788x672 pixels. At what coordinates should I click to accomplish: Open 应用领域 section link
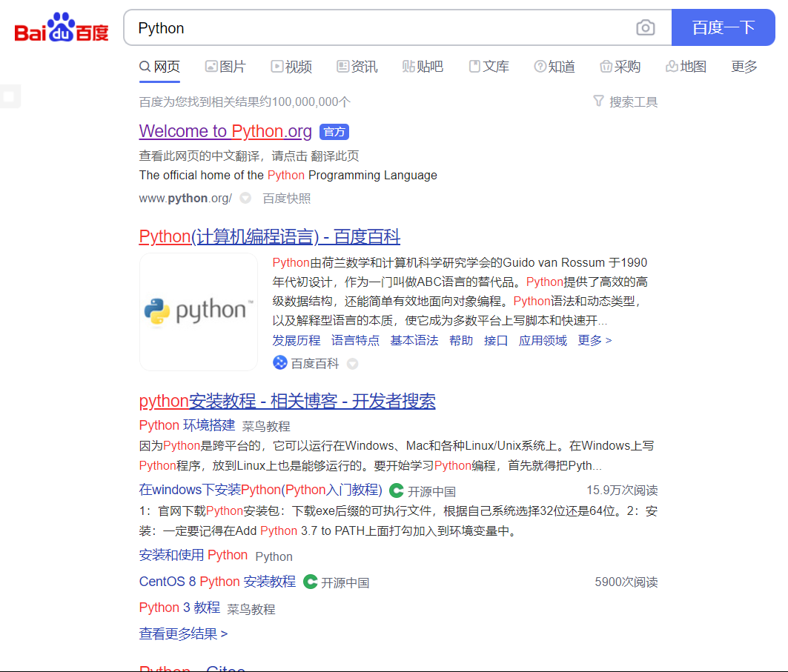[543, 341]
